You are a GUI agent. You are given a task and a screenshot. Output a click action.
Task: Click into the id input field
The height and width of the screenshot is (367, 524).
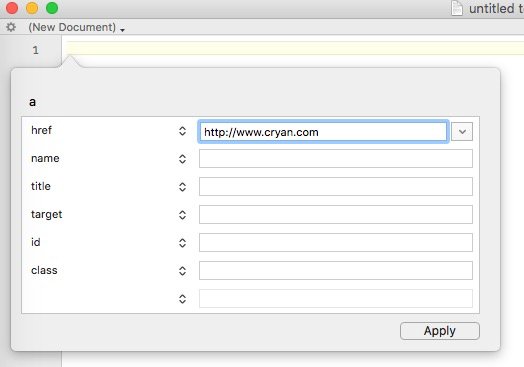click(336, 243)
